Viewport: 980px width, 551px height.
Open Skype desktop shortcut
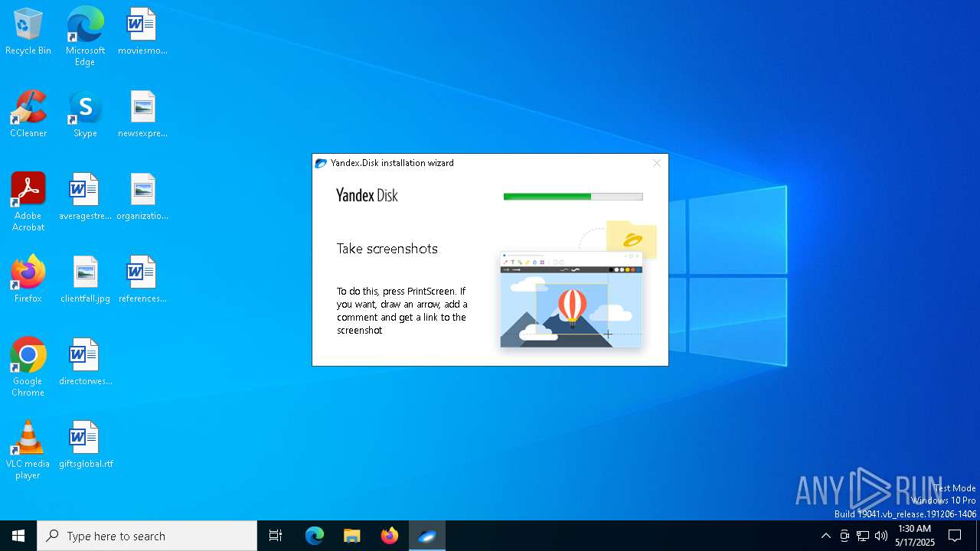(x=85, y=115)
